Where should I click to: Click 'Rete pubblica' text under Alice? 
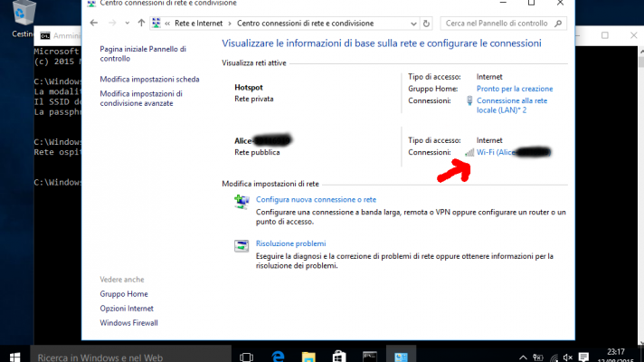[257, 152]
